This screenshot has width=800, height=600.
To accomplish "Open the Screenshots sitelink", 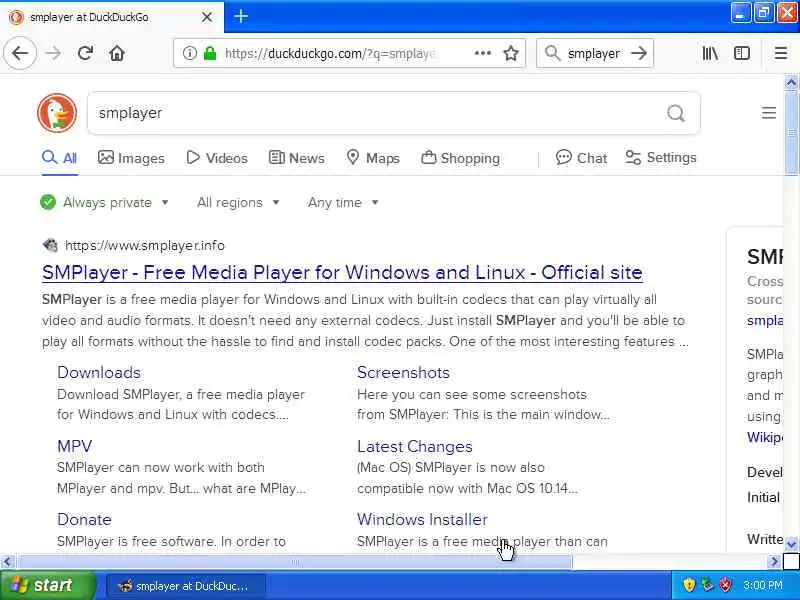I will coord(404,372).
